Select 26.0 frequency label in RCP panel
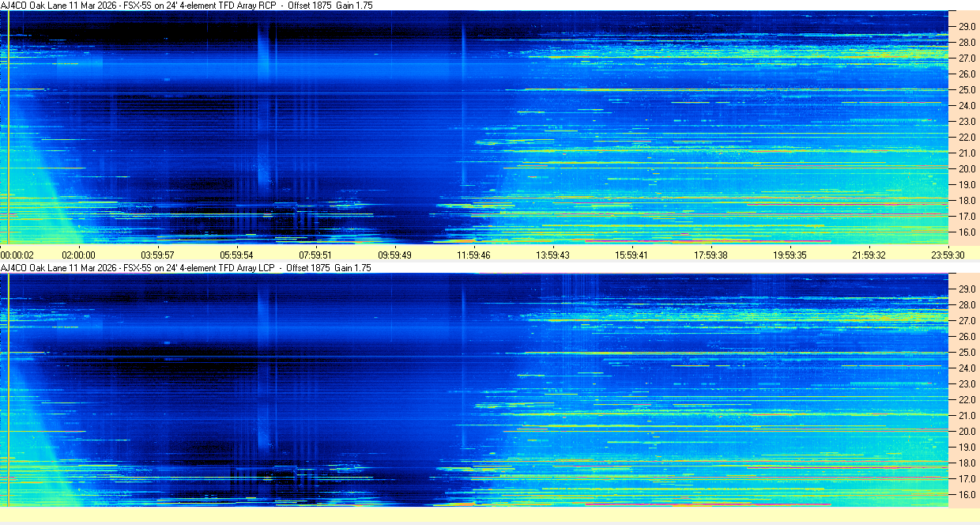 tap(967, 74)
